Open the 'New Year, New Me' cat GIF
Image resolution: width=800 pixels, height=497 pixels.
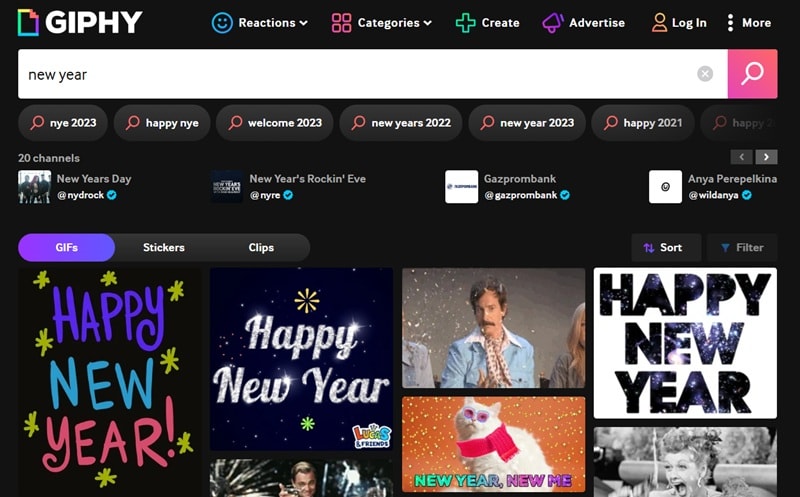pos(493,444)
